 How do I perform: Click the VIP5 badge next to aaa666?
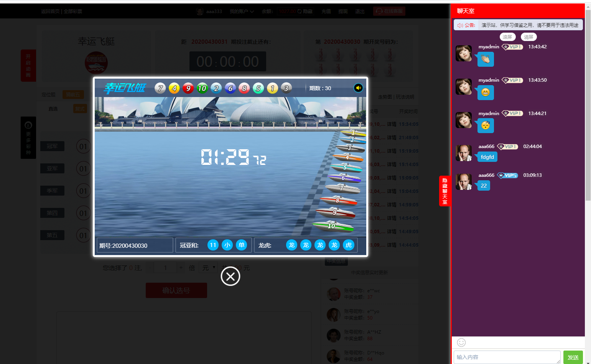(507, 175)
